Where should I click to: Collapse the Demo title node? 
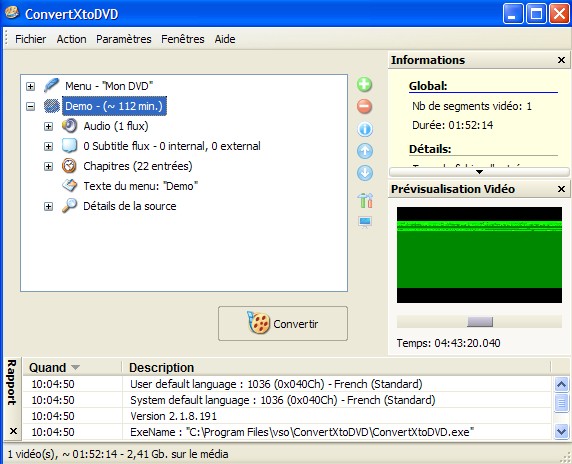click(x=31, y=106)
